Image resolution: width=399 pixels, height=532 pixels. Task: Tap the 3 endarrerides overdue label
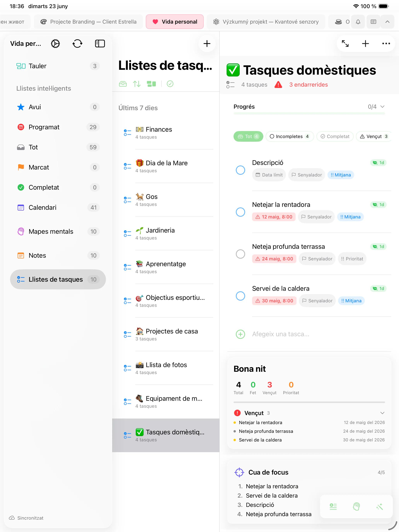(x=308, y=85)
